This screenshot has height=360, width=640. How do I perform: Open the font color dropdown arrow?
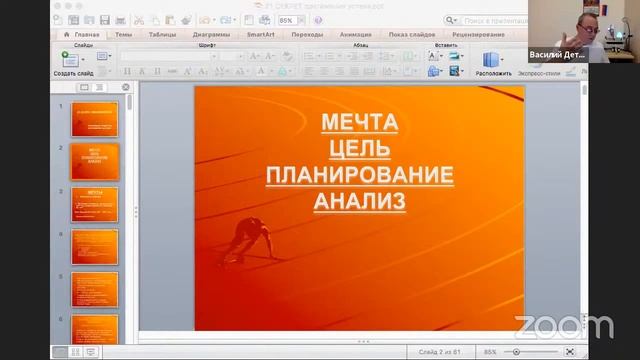(x=271, y=71)
